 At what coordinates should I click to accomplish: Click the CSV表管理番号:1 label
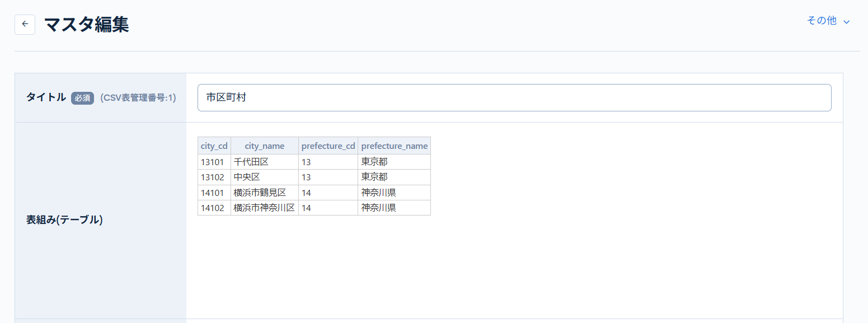click(x=138, y=97)
